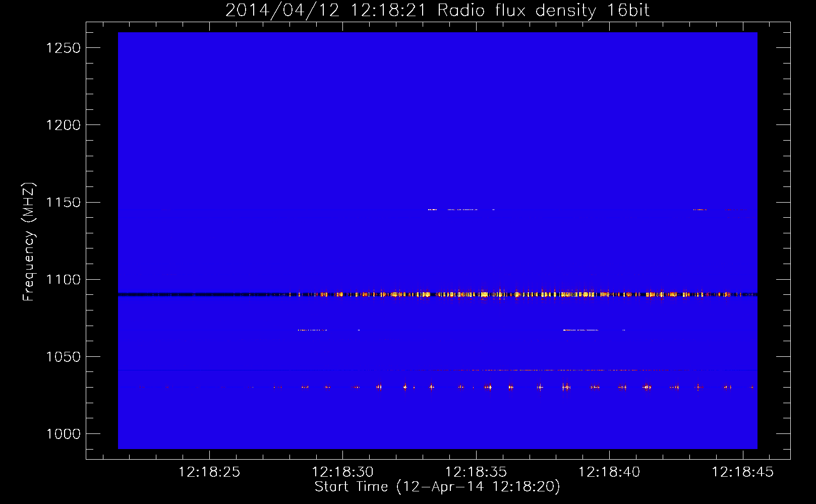Click the 1200 frequency tick label
Viewport: 816px width, 504px height.
pos(63,125)
